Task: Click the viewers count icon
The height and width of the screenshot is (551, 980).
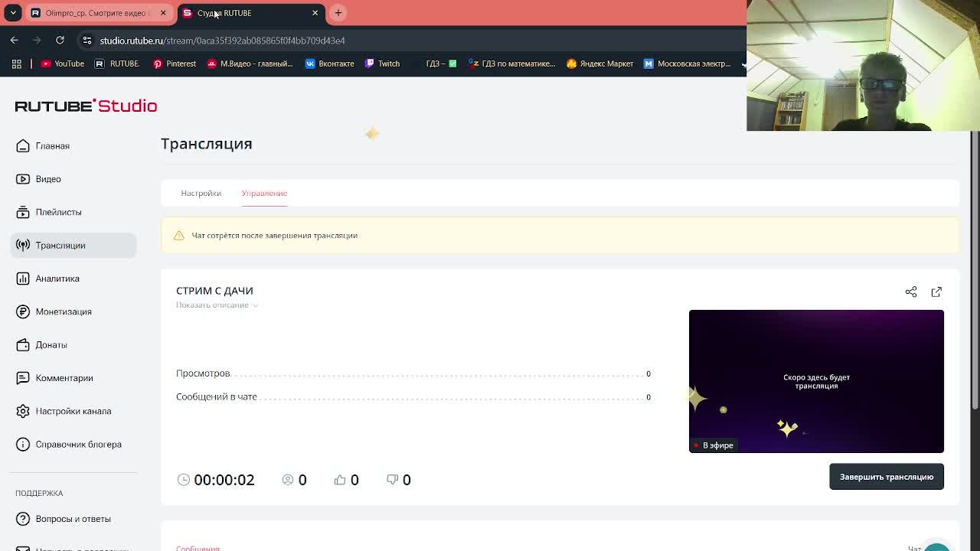Action: point(288,480)
